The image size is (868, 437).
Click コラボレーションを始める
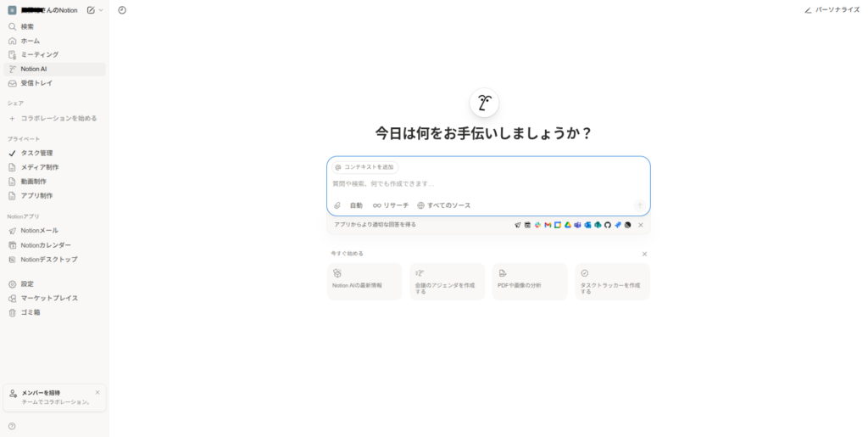pos(54,119)
